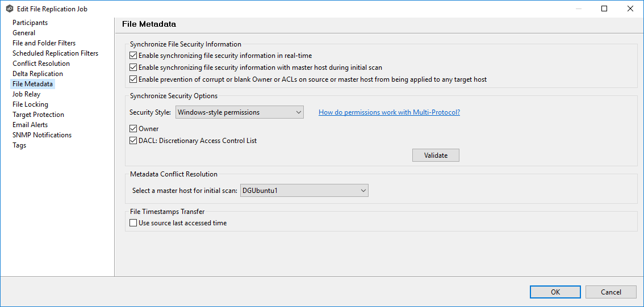Toggle real-time file security synchronization checkbox

[133, 56]
